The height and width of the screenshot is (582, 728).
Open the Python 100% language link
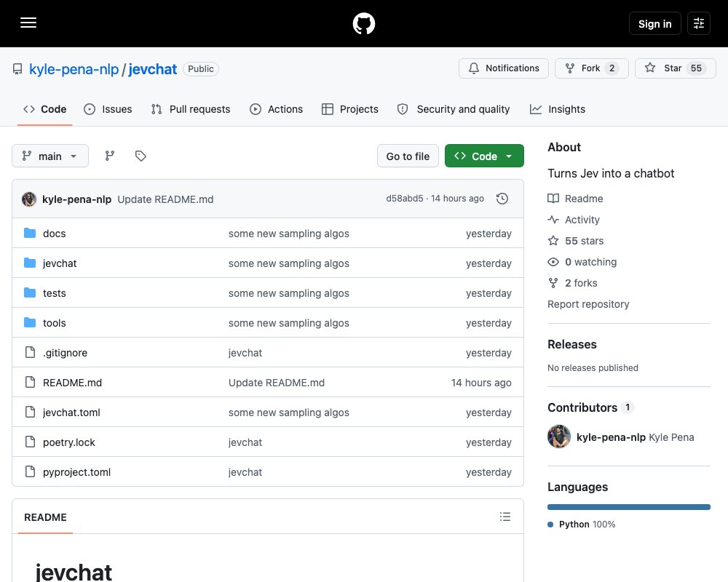(582, 524)
